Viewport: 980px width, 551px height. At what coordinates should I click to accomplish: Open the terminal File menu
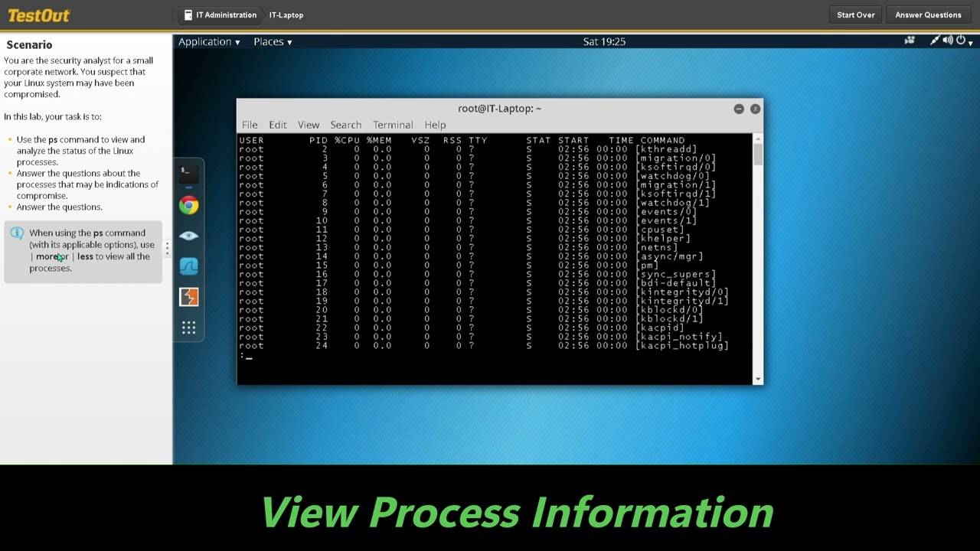click(250, 125)
